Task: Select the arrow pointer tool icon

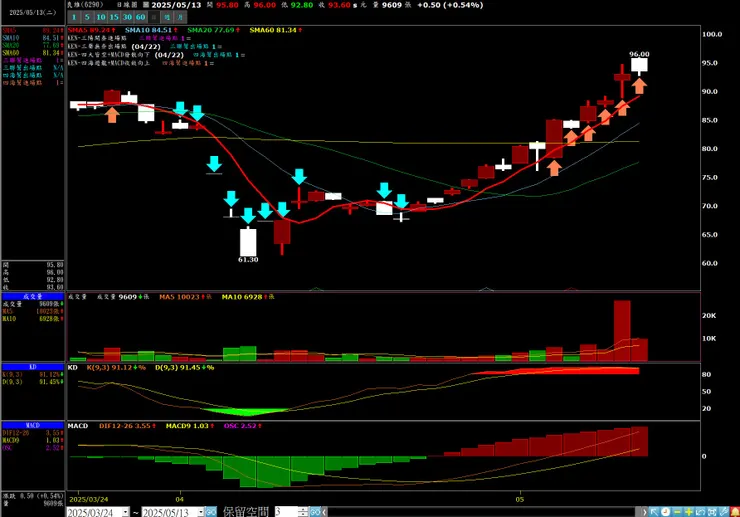Action: click(x=654, y=512)
